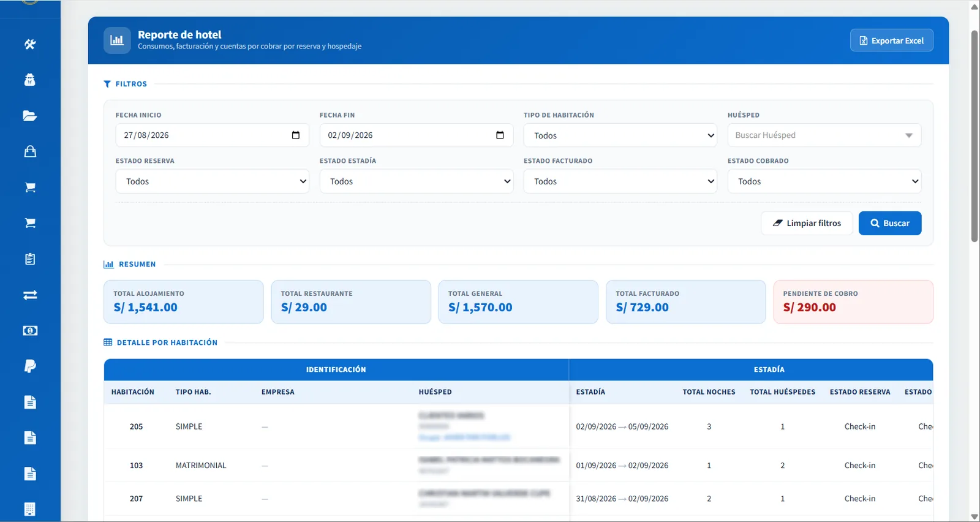Click the Fecha Inicio date field 27/08/2026
Screen dimensions: 980x522
pos(212,135)
